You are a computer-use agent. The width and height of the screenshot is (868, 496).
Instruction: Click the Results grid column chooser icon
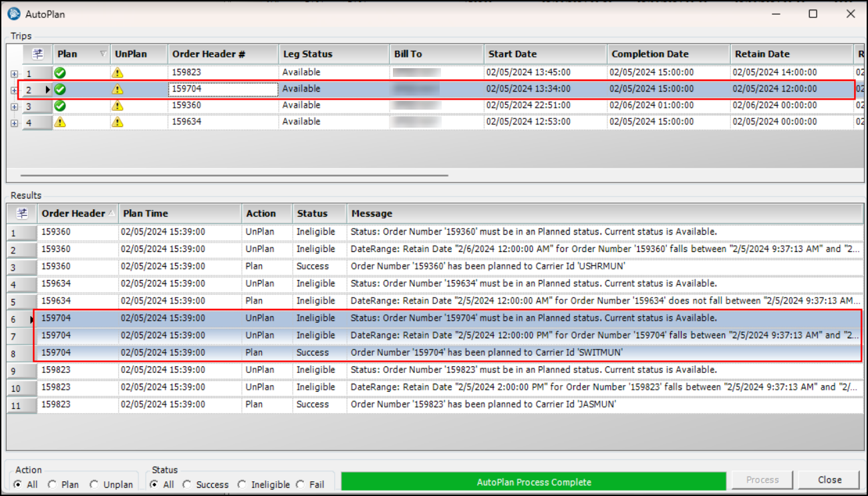22,214
